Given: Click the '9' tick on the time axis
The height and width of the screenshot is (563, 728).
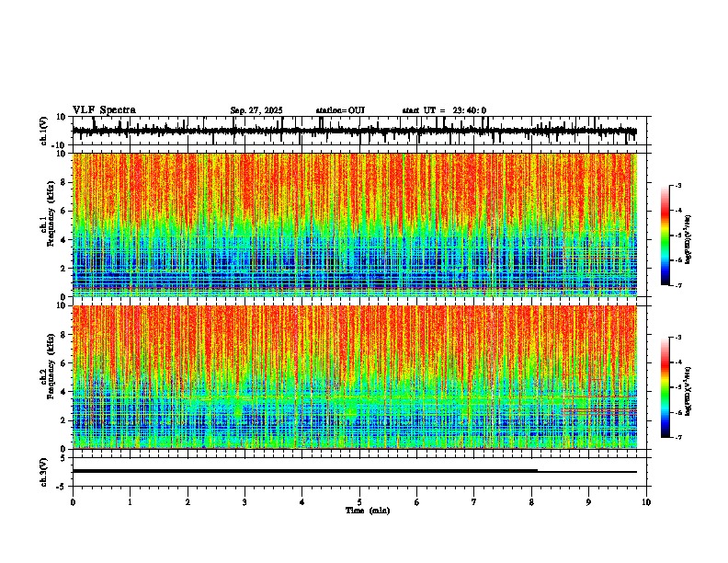Looking at the screenshot, I should pyautogui.click(x=588, y=502).
